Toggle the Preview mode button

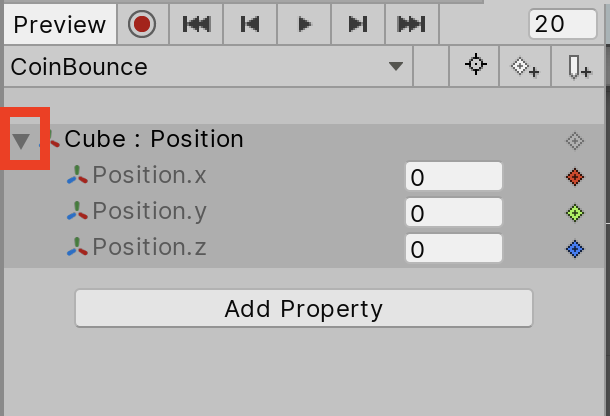[x=60, y=25]
